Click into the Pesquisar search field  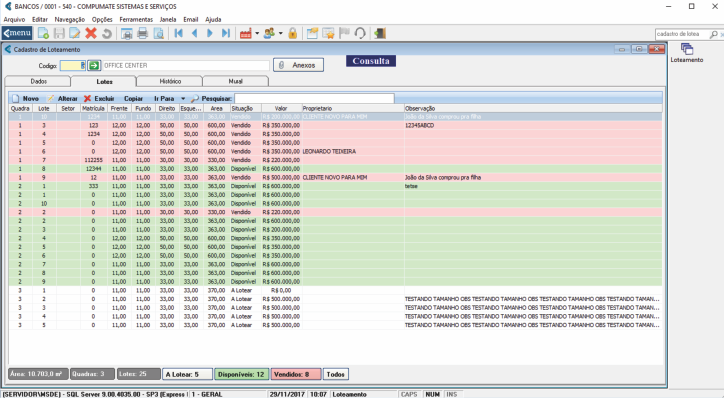pos(314,98)
